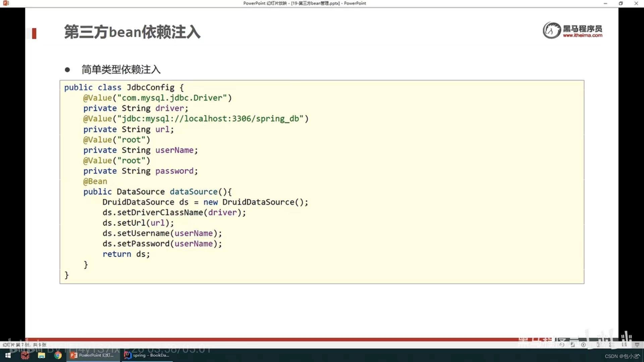The width and height of the screenshot is (644, 362).
Task: Click 'ds.setUsername(userName);' line
Action: [x=162, y=233]
